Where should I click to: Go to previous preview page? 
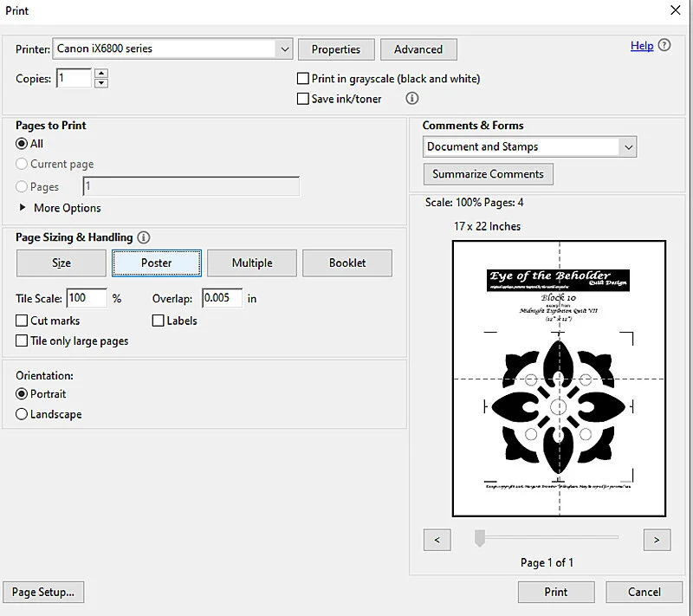[x=437, y=540]
